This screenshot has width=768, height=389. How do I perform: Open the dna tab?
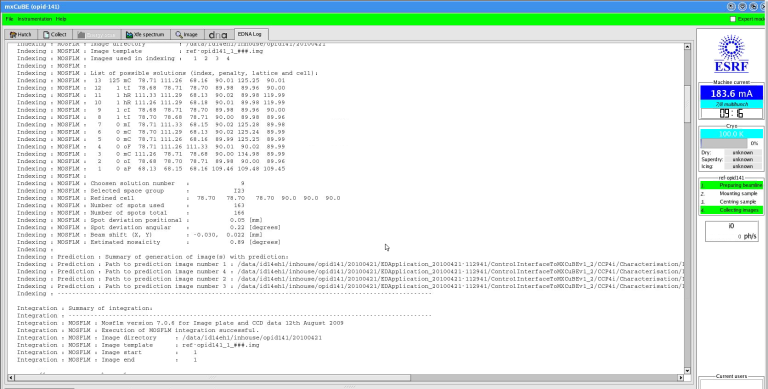[x=218, y=35]
